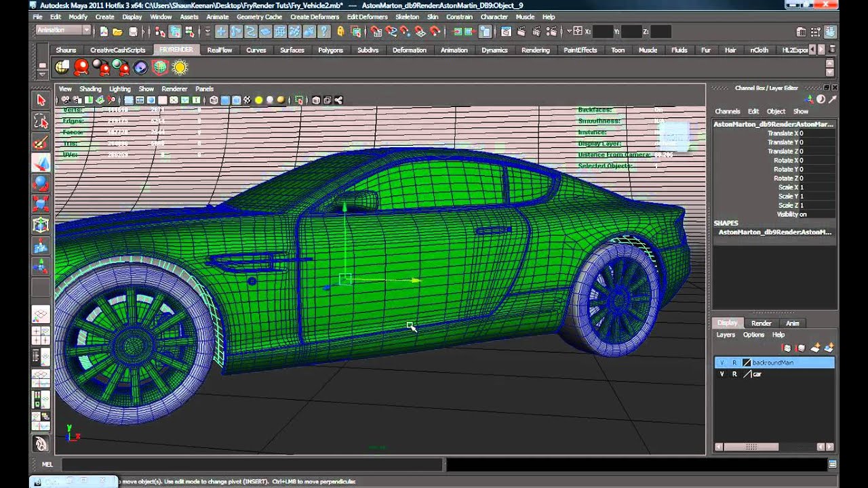This screenshot has width=868, height=488.
Task: Open the viewport Renderer menu
Action: [x=174, y=89]
